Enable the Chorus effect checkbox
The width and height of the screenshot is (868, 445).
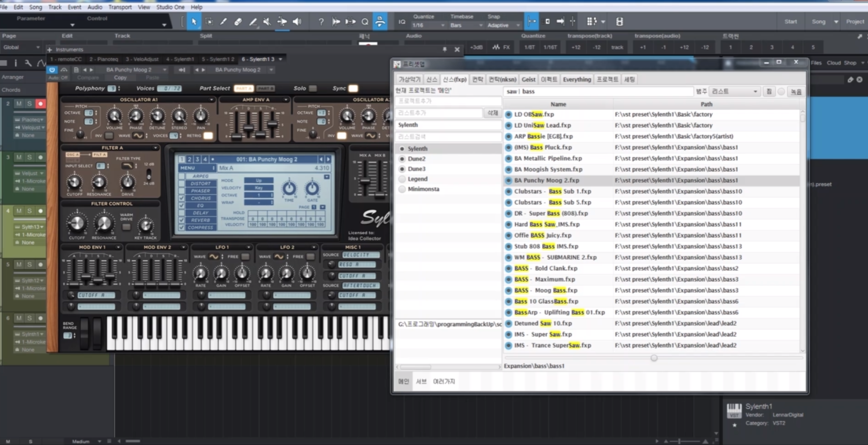tap(182, 198)
